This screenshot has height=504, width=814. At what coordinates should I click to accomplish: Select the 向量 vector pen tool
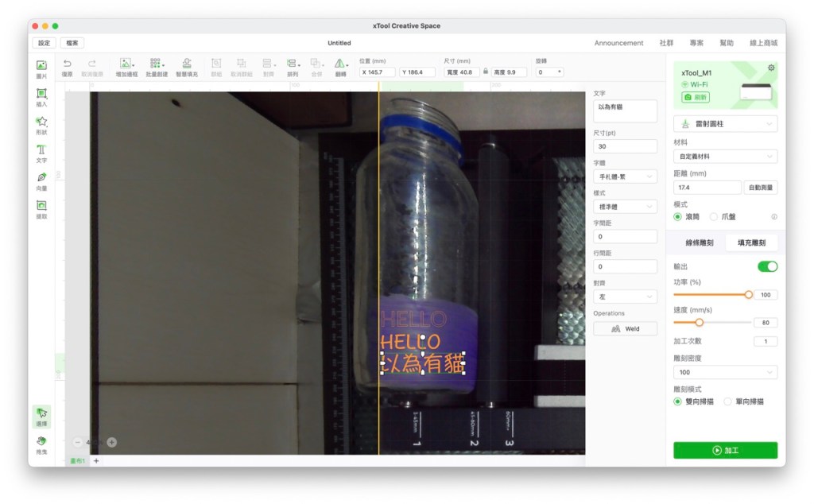(x=41, y=177)
